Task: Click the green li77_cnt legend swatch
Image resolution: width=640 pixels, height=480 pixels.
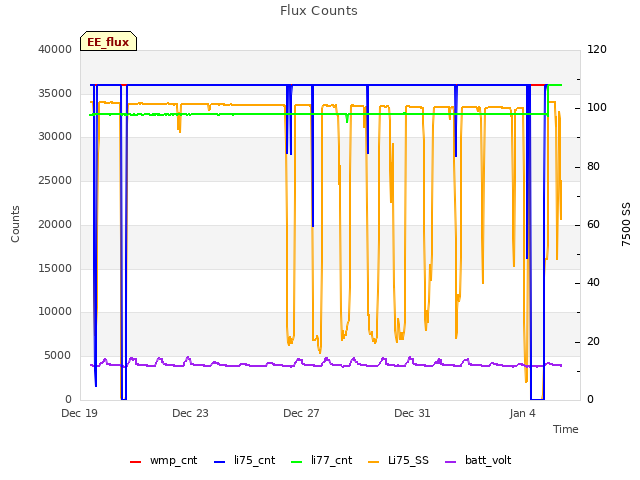Action: (296, 462)
